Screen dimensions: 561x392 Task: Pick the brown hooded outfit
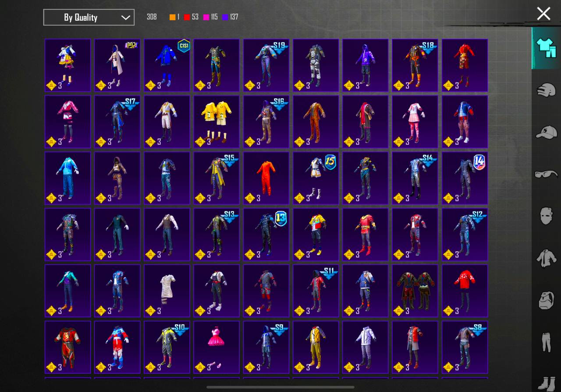click(117, 178)
